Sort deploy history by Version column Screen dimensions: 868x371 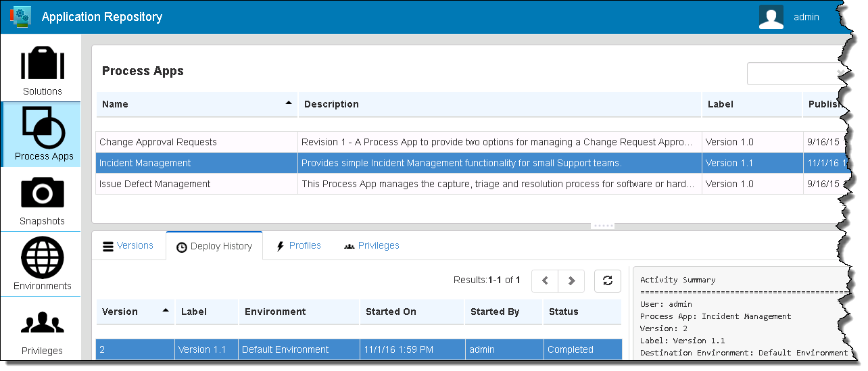click(x=135, y=312)
